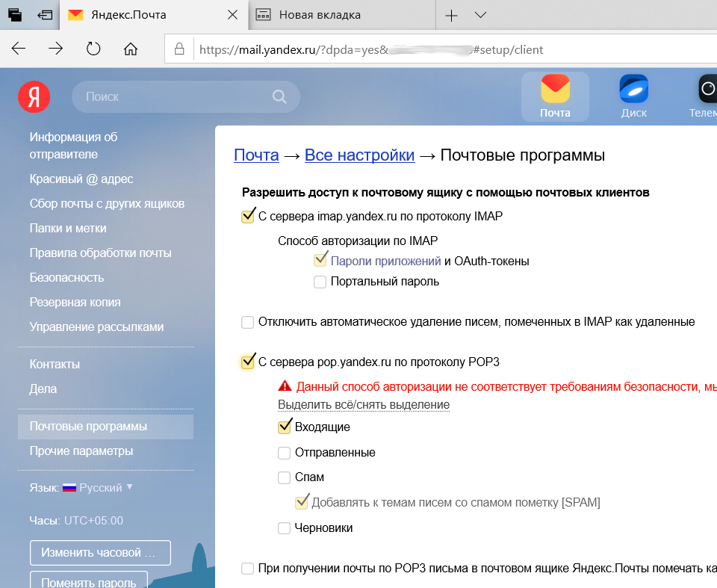Open Прочие параметры settings

click(x=81, y=451)
